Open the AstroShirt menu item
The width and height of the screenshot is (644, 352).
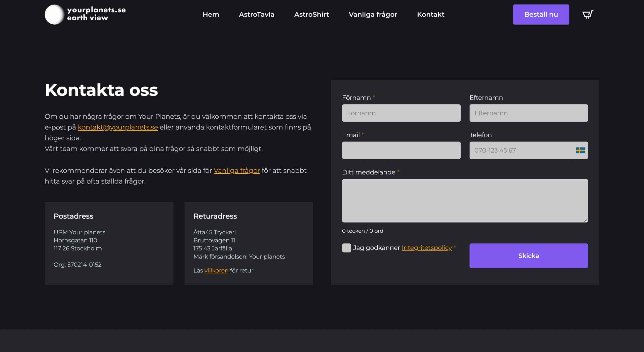click(x=311, y=14)
